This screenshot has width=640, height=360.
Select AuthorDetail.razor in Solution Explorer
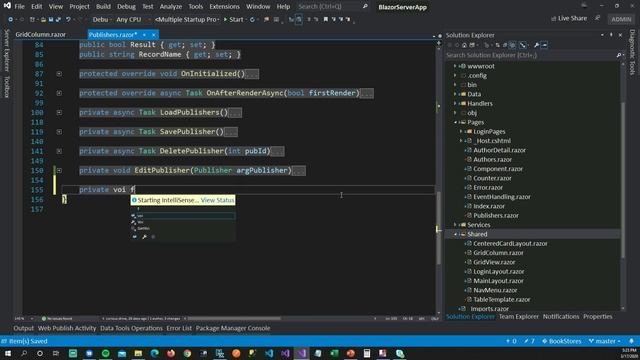click(499, 150)
